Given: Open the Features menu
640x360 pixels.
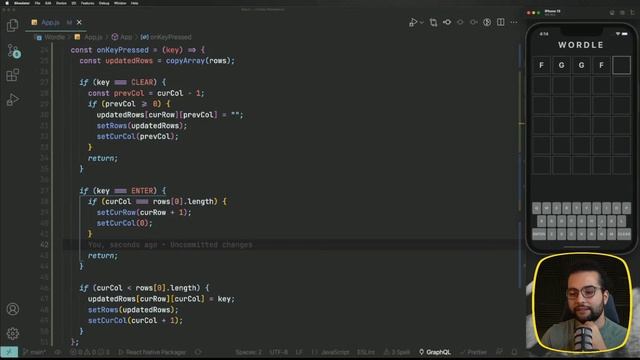Looking at the screenshot, I should tap(87, 3).
